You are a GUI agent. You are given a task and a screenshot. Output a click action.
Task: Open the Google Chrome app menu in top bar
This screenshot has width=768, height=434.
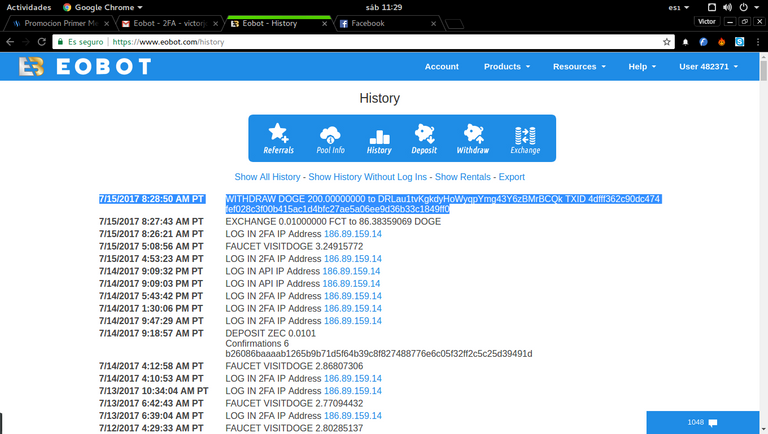click(x=103, y=7)
